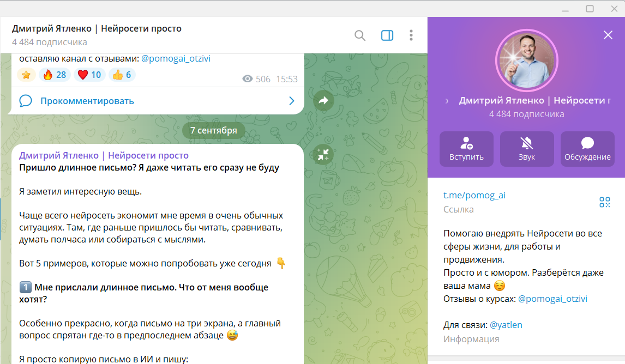Share the post with forward arrow
625x364 pixels.
tap(323, 100)
